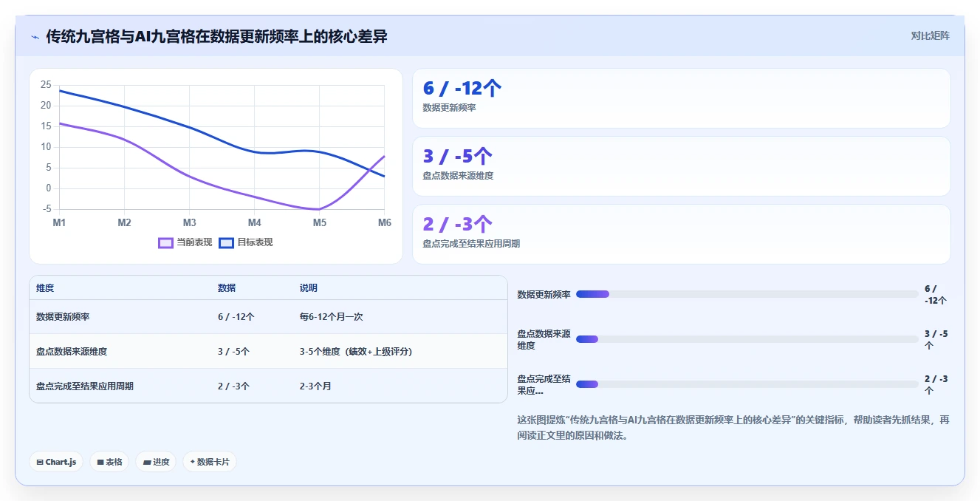Click the 对比矩阵 label in the header

tap(930, 35)
